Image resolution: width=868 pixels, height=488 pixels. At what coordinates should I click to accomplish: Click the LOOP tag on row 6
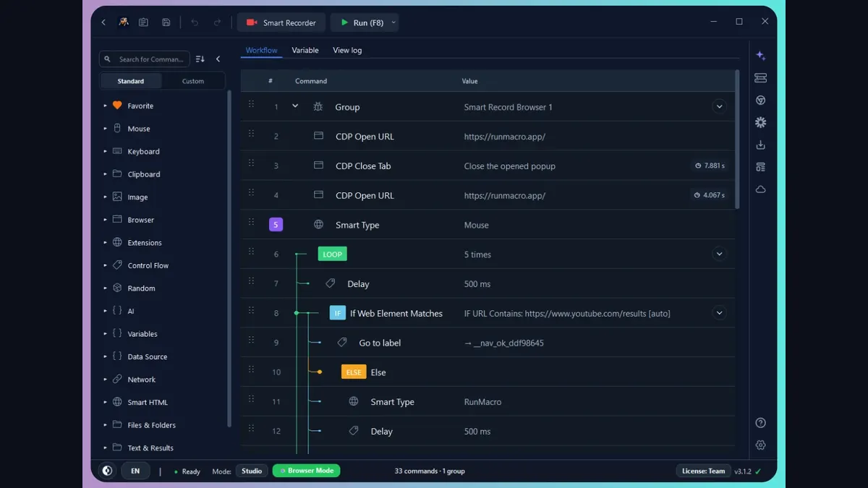[333, 254]
